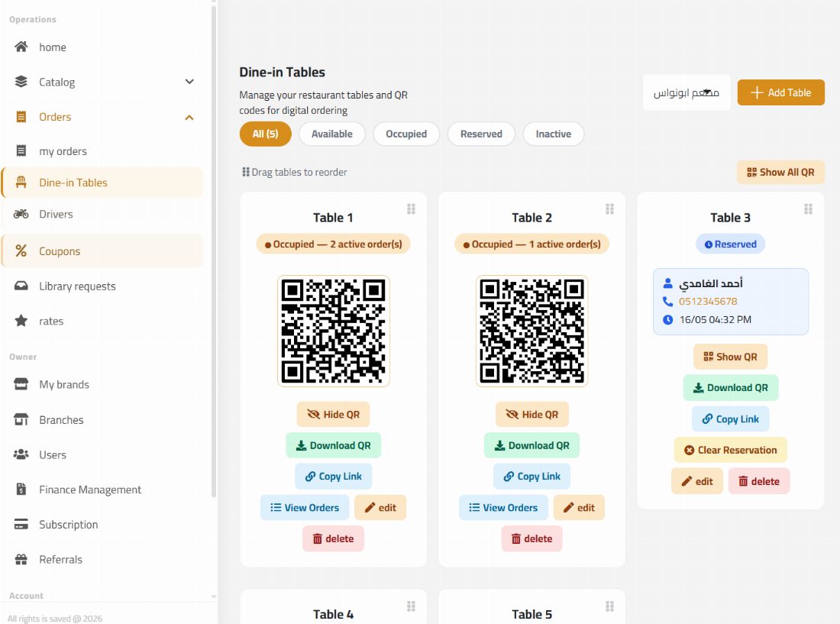Viewport: 840px width, 624px height.
Task: Select the Reserved filter tab
Action: (481, 134)
